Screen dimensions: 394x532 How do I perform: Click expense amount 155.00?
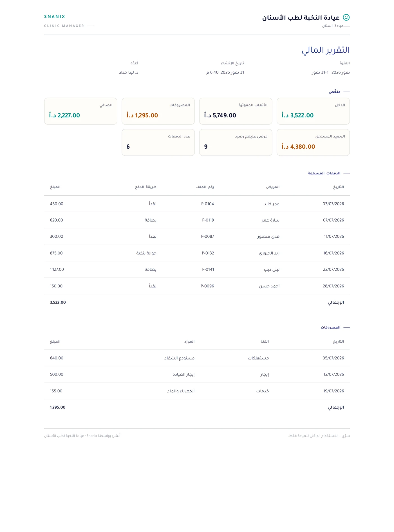[56, 391]
